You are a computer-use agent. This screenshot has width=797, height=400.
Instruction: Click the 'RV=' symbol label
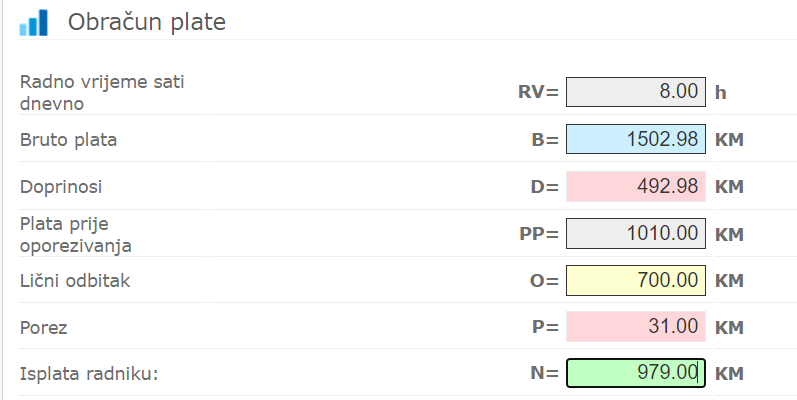pyautogui.click(x=537, y=93)
